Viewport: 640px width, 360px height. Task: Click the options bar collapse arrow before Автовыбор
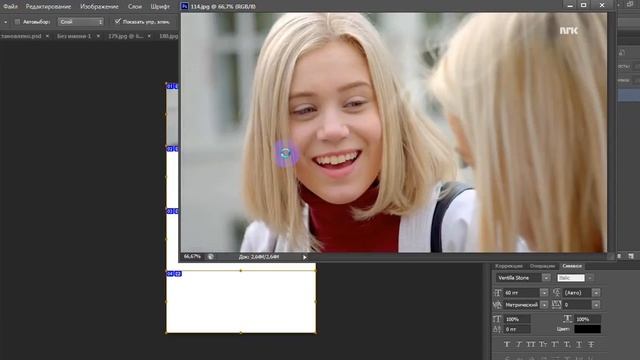5,22
